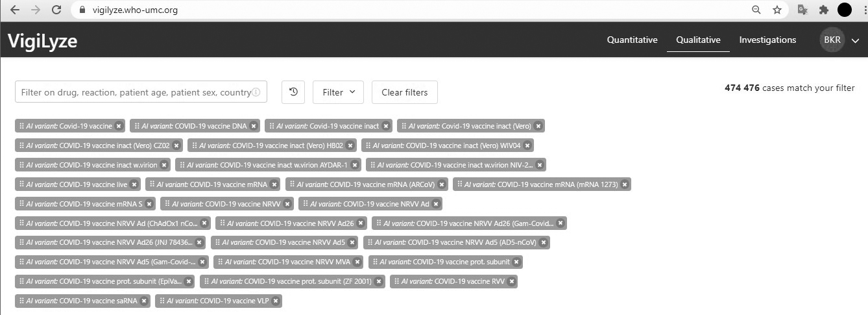Remove the COVID-19 vaccine saRNA filter chip
The height and width of the screenshot is (315, 868).
pyautogui.click(x=144, y=301)
